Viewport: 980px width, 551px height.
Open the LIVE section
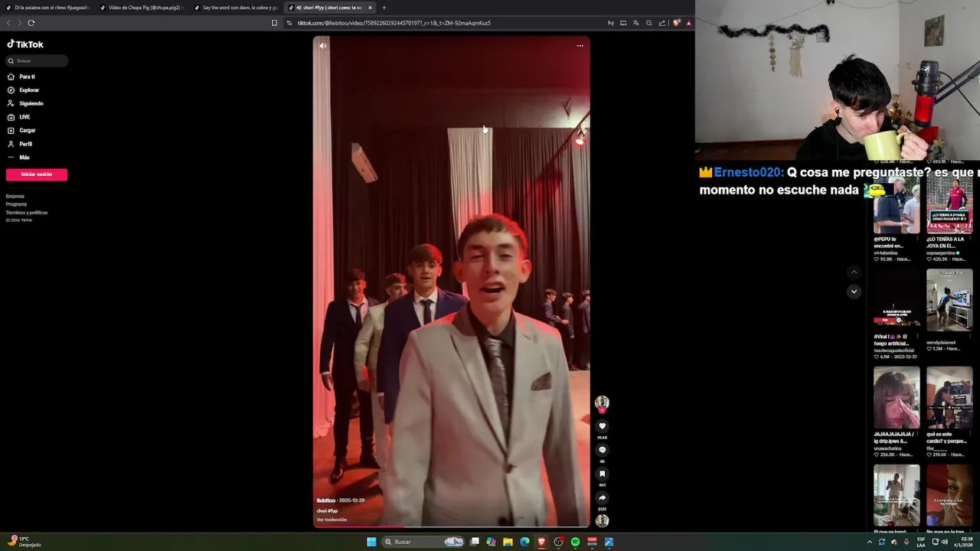pos(19,117)
